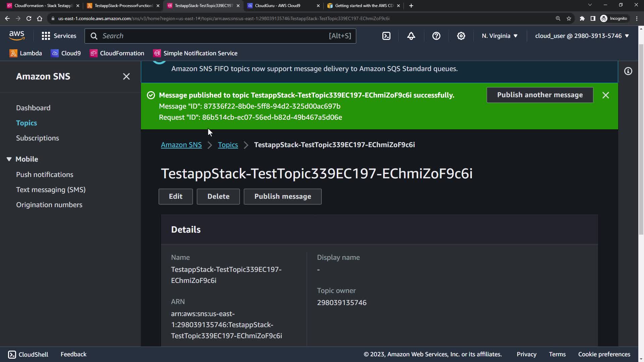Screen dimensions: 644x362
Task: Click the Publish another message button
Action: 540,95
